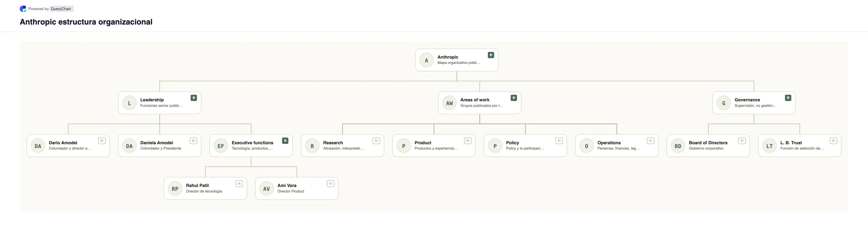Open the QueryChart link
Viewport: 868px width, 231px height.
pyautogui.click(x=61, y=9)
